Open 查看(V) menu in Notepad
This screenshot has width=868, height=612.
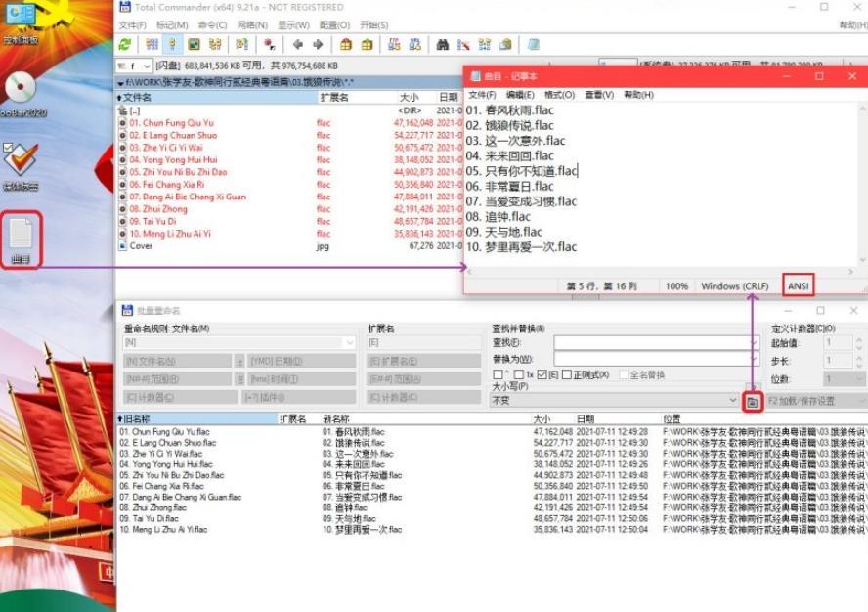coord(599,95)
